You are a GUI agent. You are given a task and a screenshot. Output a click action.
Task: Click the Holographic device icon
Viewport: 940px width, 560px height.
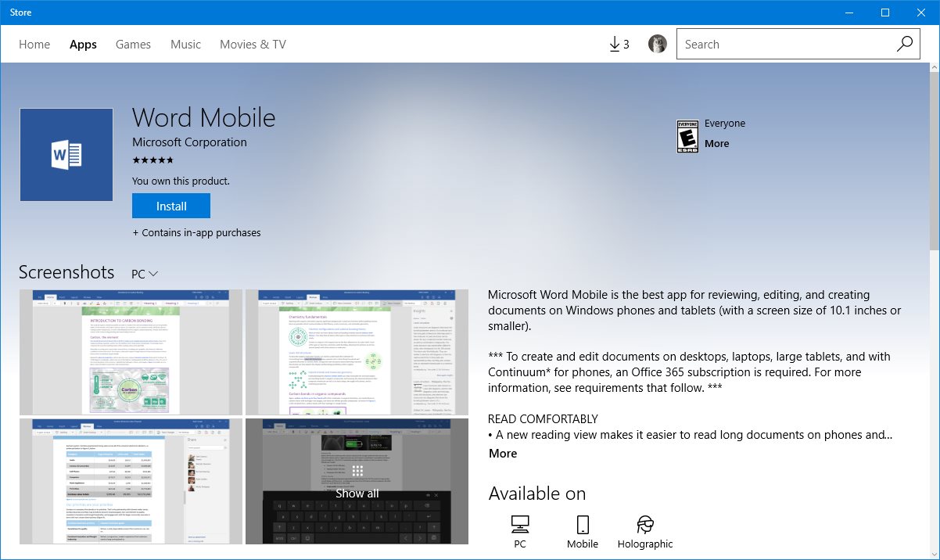coord(644,525)
